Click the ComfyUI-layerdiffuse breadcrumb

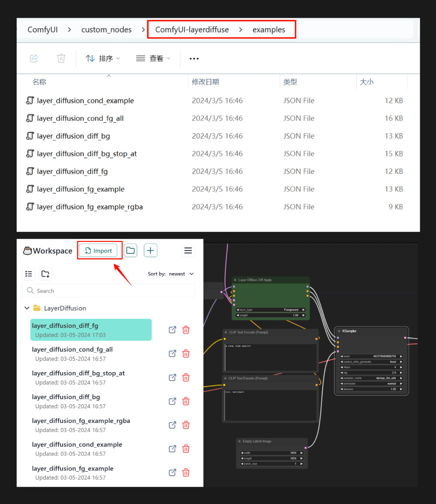[192, 30]
